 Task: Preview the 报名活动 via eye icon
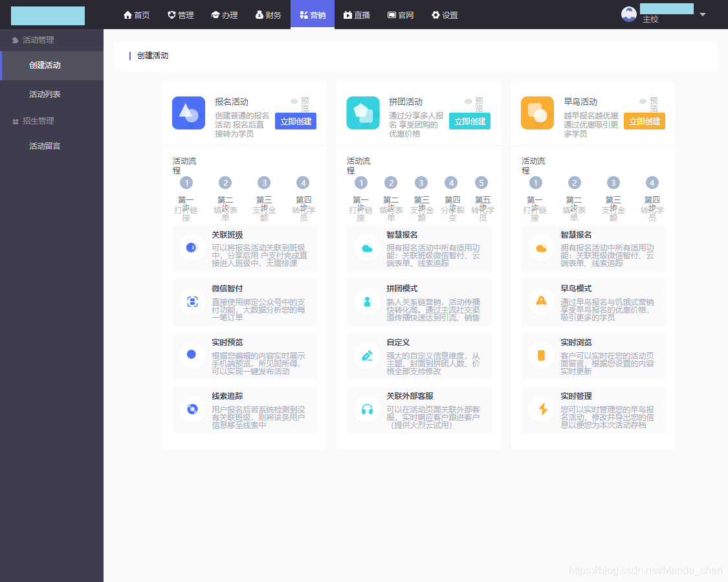click(x=294, y=101)
